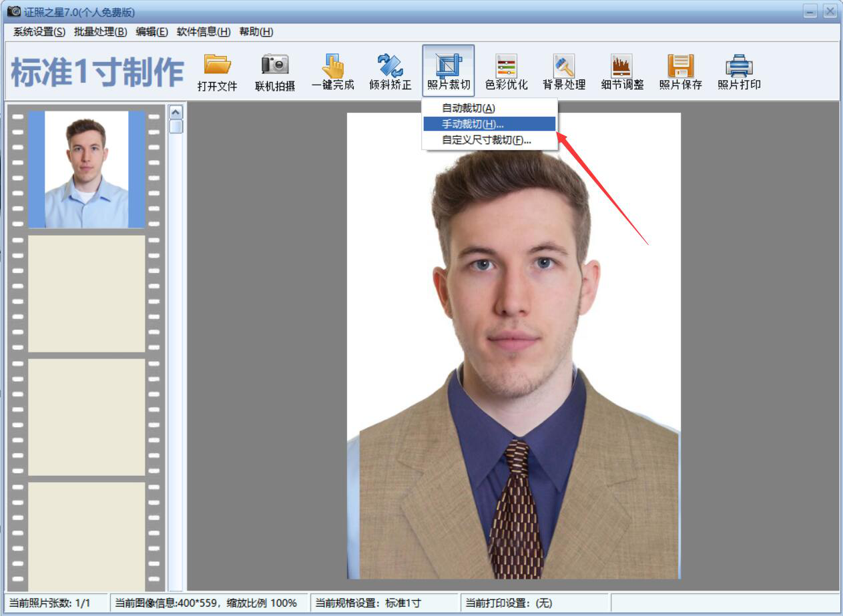Open the software info (软件信息) menu
Screen dimensions: 843x616
pyautogui.click(x=203, y=32)
